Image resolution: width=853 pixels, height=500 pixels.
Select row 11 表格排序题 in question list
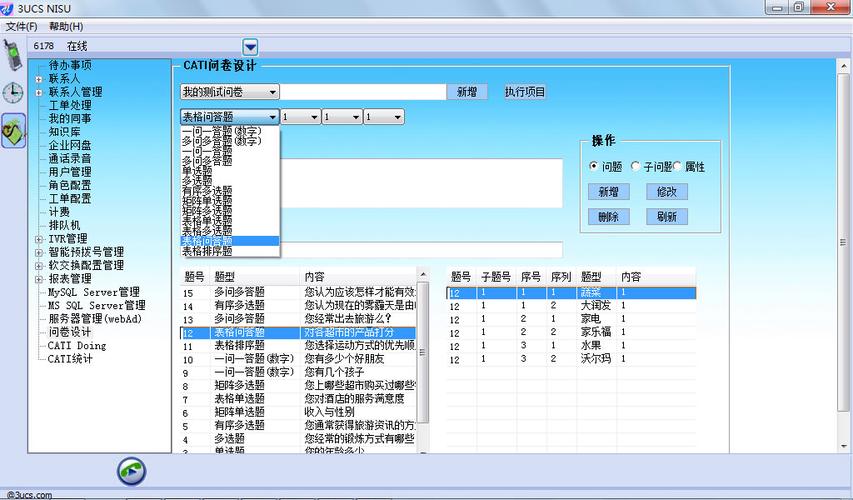pos(298,346)
